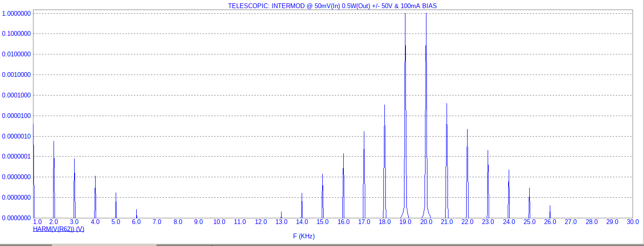Viewport: 644px width, 246px height.
Task: Click the 25.0 X-axis tick label
Action: tap(529, 222)
